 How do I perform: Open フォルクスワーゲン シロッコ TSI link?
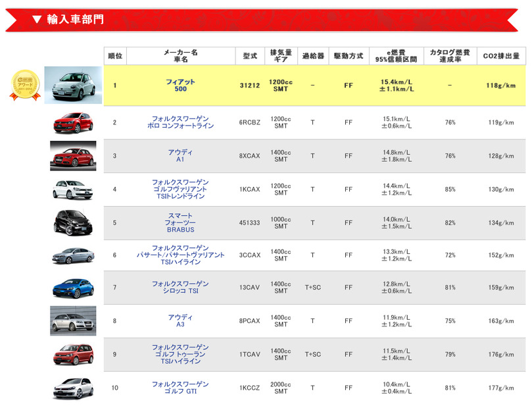pos(180,287)
